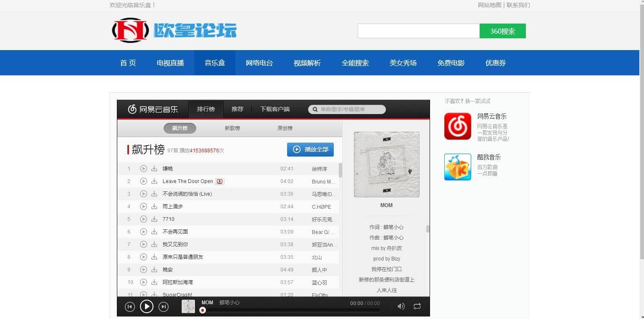Open the 联系我们 link

tap(518, 5)
